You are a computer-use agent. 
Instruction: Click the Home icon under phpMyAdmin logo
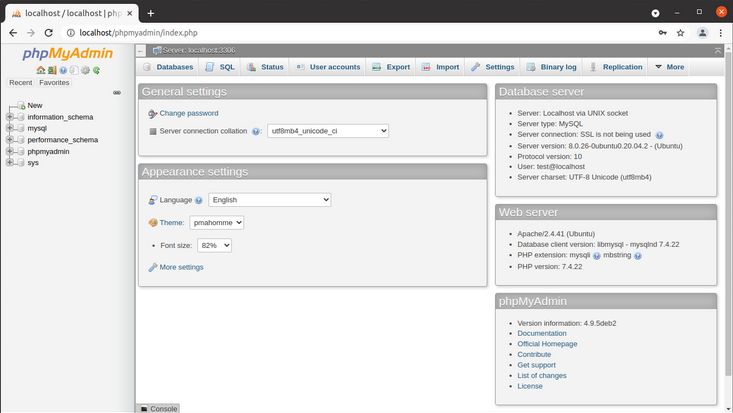click(x=41, y=70)
